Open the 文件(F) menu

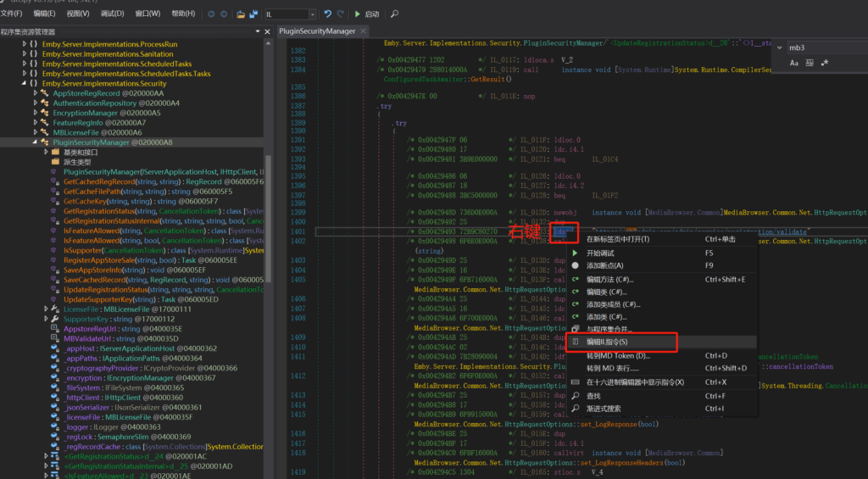tap(12, 14)
